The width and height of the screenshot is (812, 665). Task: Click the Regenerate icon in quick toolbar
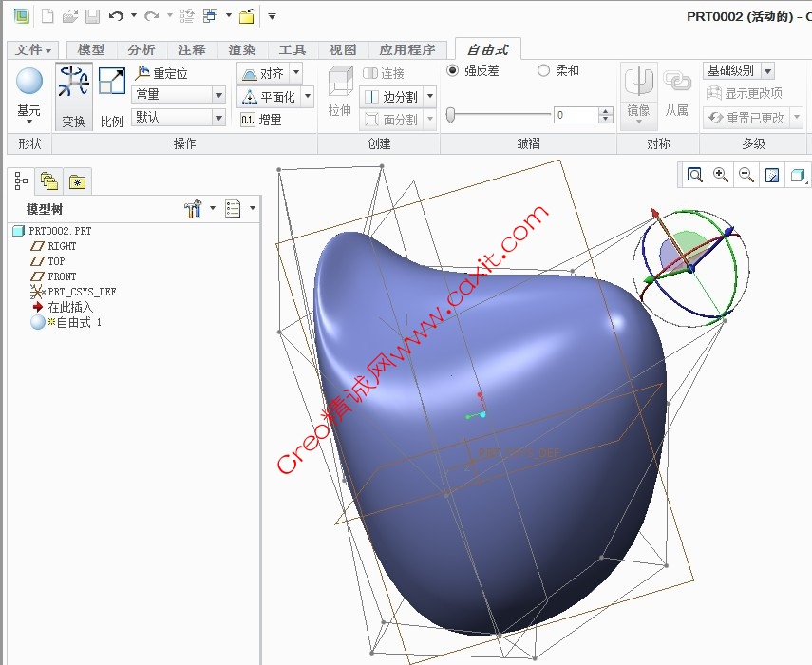click(x=187, y=16)
